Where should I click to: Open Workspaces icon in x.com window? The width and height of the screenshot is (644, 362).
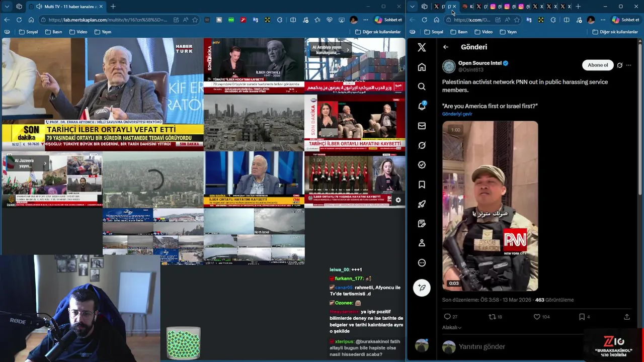pyautogui.click(x=424, y=7)
